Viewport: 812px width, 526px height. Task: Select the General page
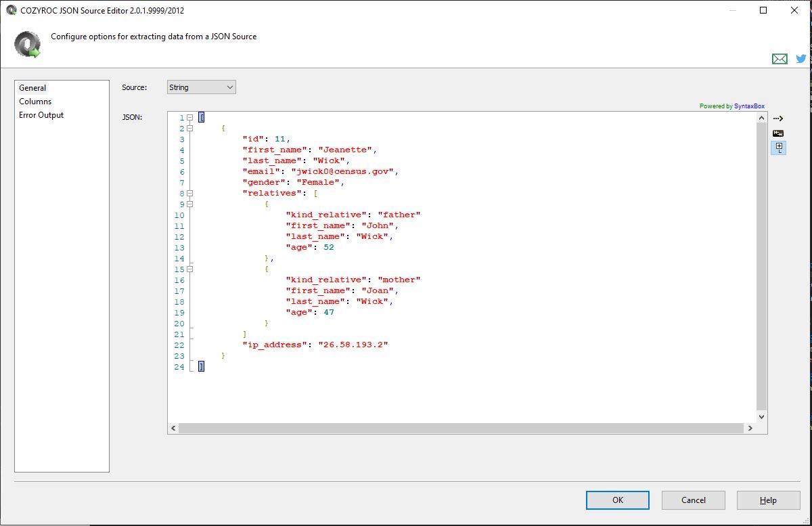pos(32,88)
